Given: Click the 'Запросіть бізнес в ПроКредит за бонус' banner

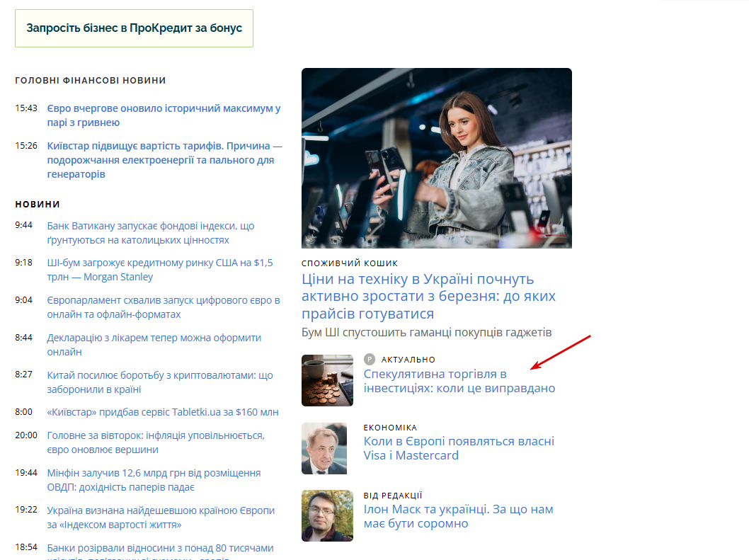Looking at the screenshot, I should 134,28.
